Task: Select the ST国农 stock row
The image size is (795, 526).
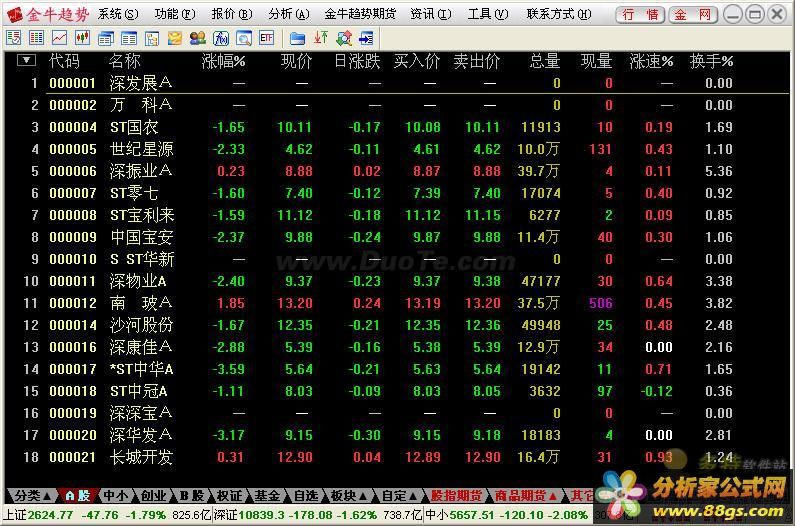Action: click(396, 127)
